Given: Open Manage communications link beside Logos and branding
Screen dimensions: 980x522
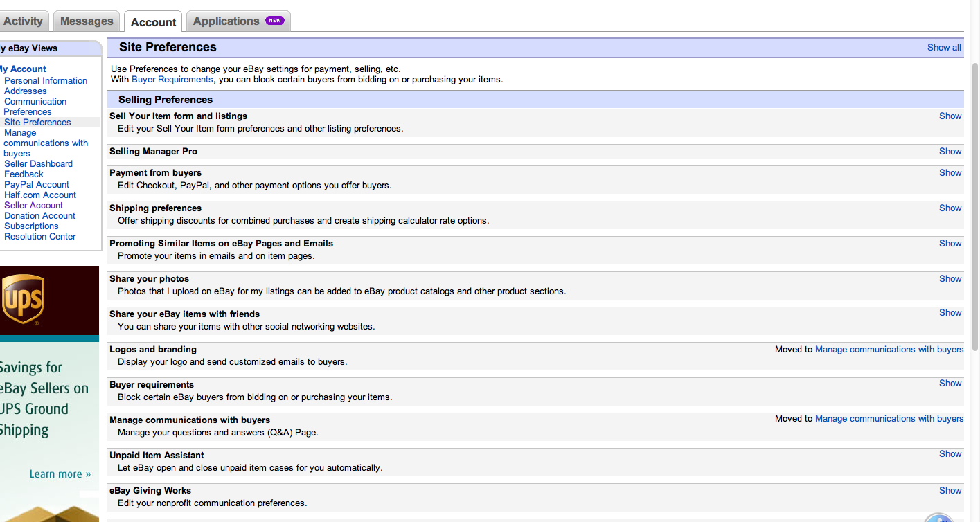Looking at the screenshot, I should (x=889, y=350).
